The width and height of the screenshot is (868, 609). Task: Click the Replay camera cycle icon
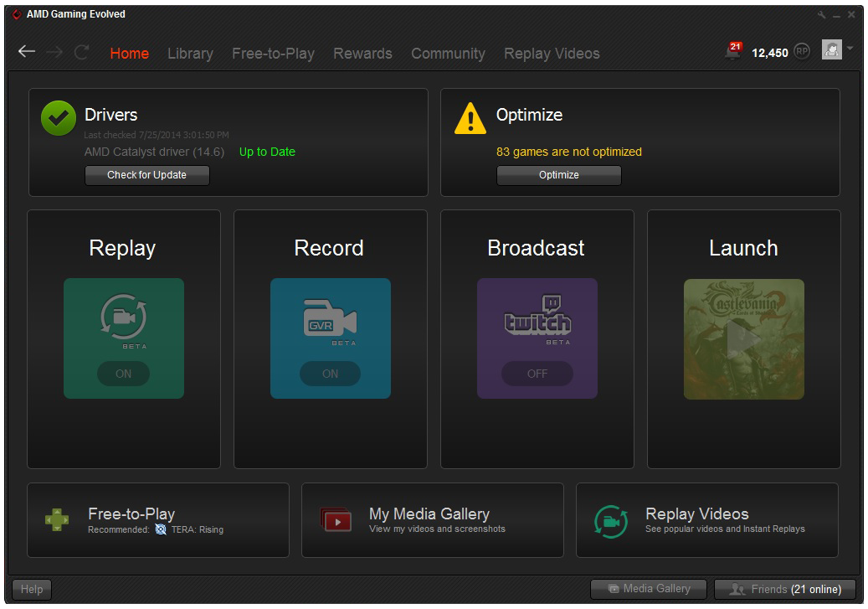(123, 317)
